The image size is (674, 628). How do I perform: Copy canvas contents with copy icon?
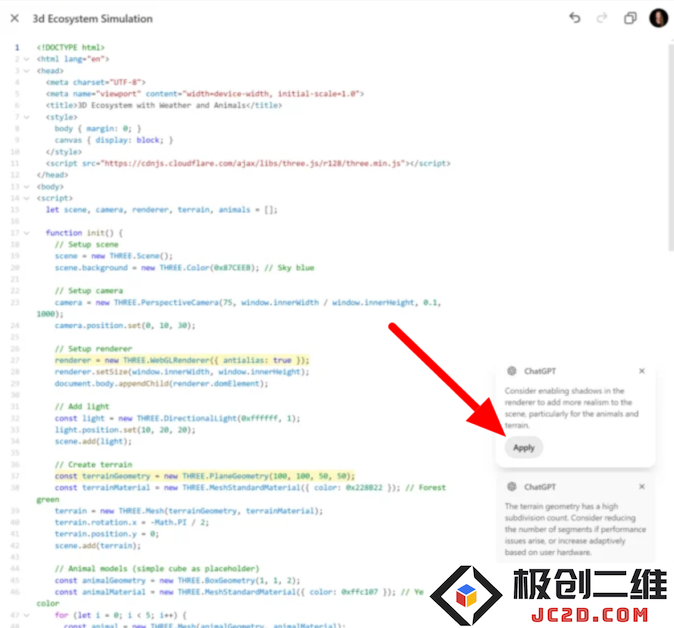tap(630, 18)
